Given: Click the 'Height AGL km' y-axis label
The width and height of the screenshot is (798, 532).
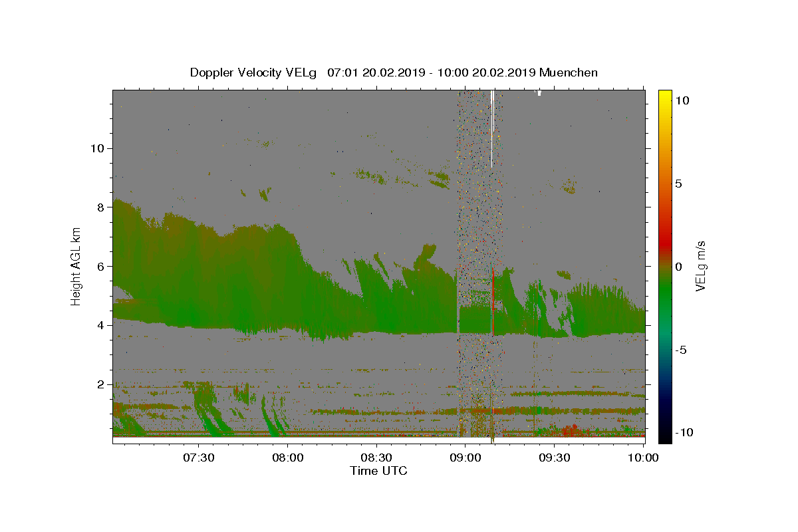Looking at the screenshot, I should (76, 267).
